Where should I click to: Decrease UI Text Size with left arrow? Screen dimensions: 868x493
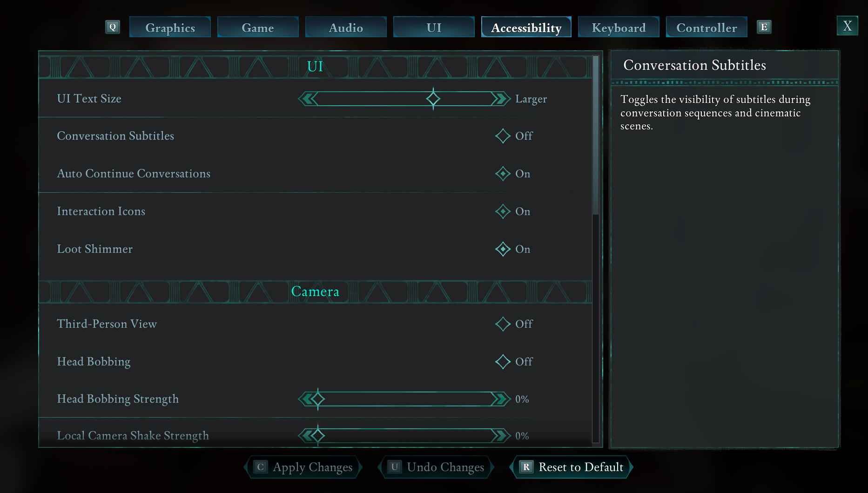click(307, 99)
